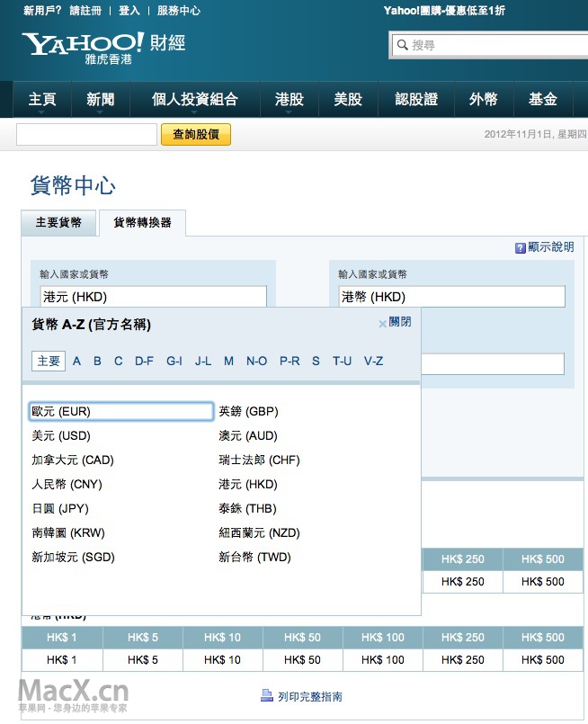Image resolution: width=588 pixels, height=724 pixels.
Task: Go to 基金 section
Action: pos(543,99)
